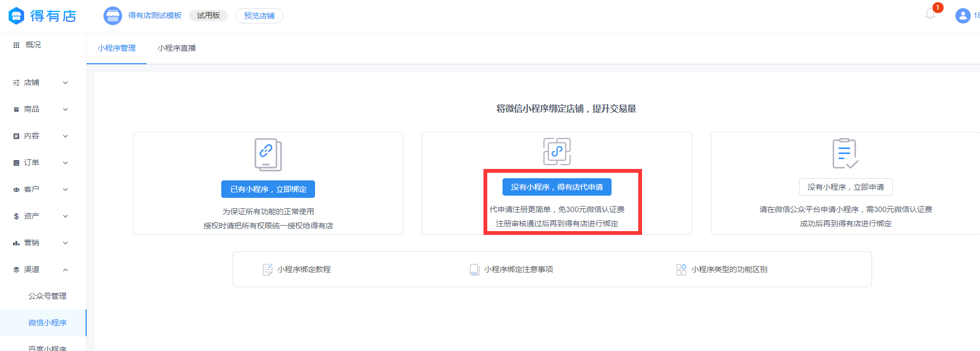980x351 pixels.
Task: Switch to the 小程序直播 tab
Action: point(177,48)
